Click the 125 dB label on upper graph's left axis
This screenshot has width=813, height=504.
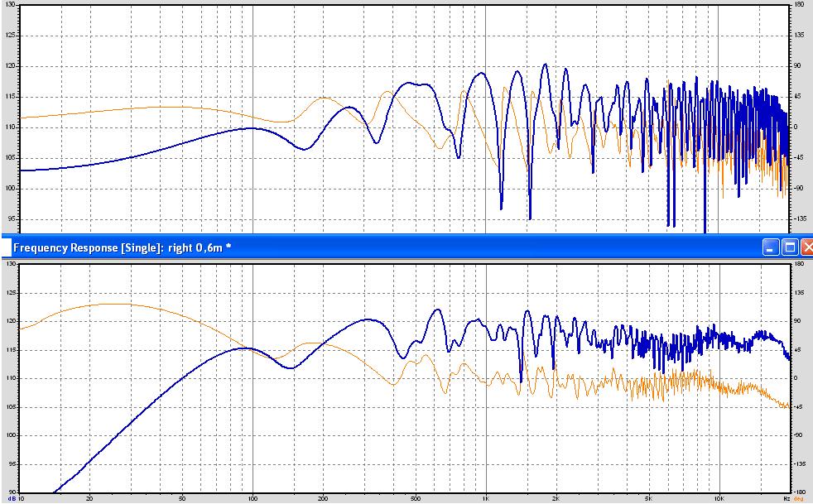click(11, 36)
